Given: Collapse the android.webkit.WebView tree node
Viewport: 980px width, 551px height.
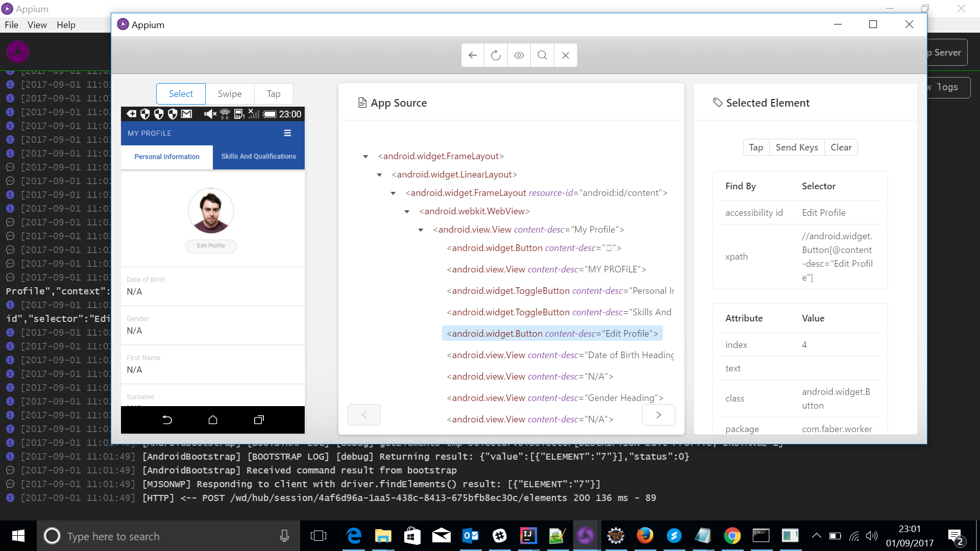Looking at the screenshot, I should 407,212.
